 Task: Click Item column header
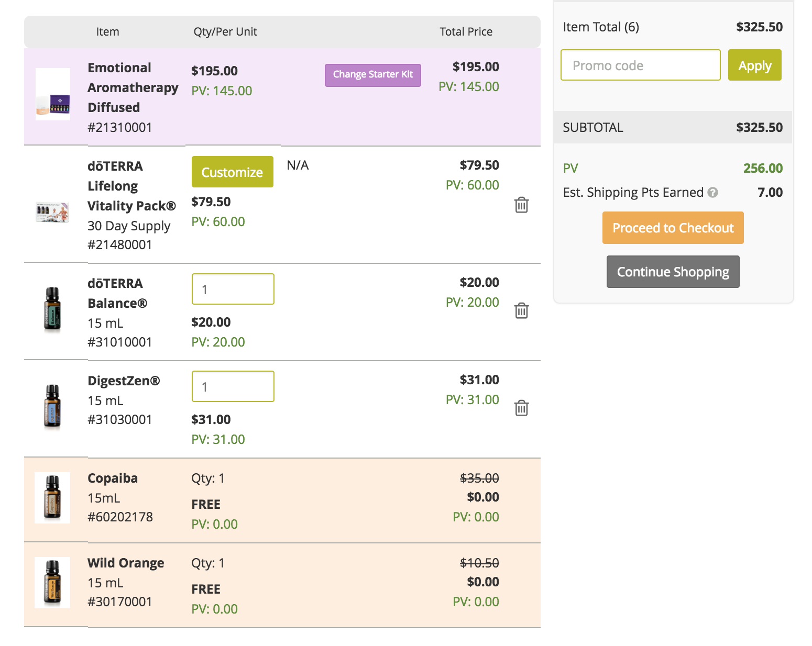[x=107, y=31]
